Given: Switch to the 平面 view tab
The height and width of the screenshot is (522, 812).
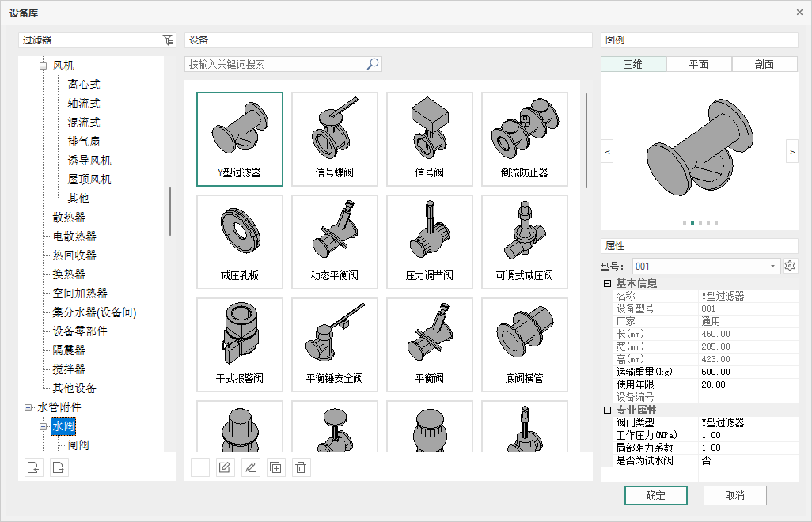Looking at the screenshot, I should click(x=699, y=65).
